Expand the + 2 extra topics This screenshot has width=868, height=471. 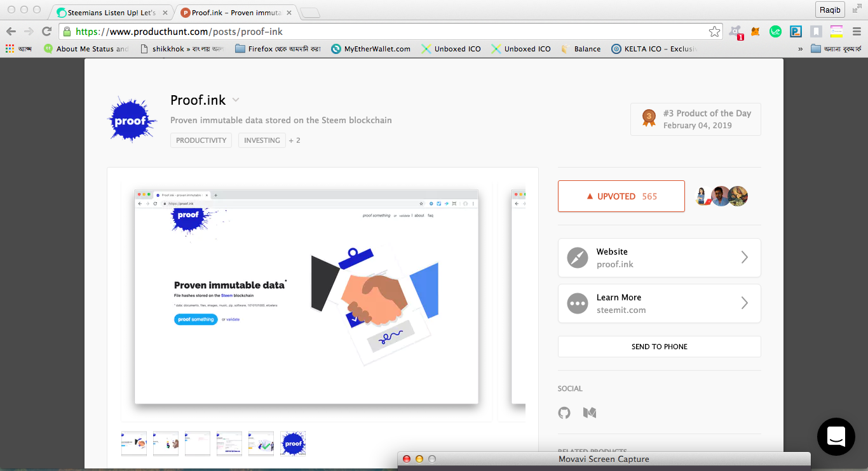click(x=294, y=140)
